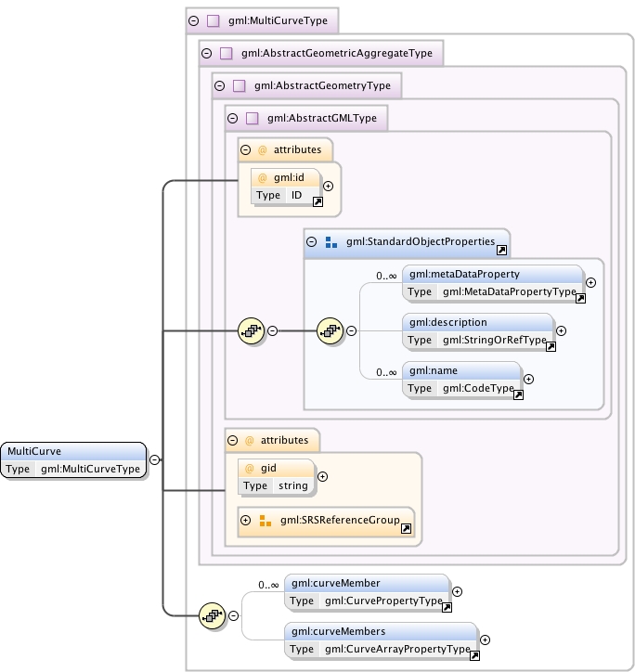Click gml:AbstractGeometricAggregateType square icon
The width and height of the screenshot is (635, 672).
226,53
